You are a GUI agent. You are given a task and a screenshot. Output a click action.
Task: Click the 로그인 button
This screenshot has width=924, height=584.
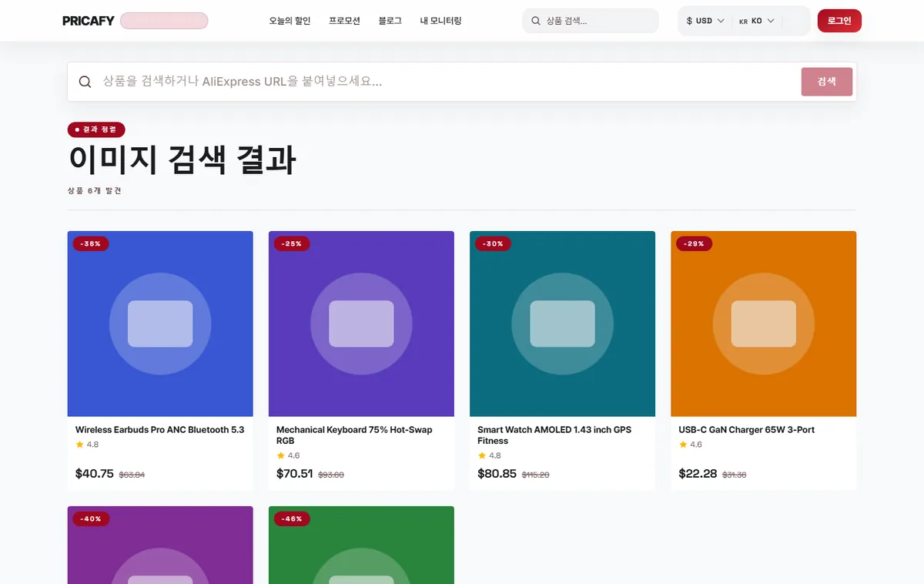pos(839,21)
